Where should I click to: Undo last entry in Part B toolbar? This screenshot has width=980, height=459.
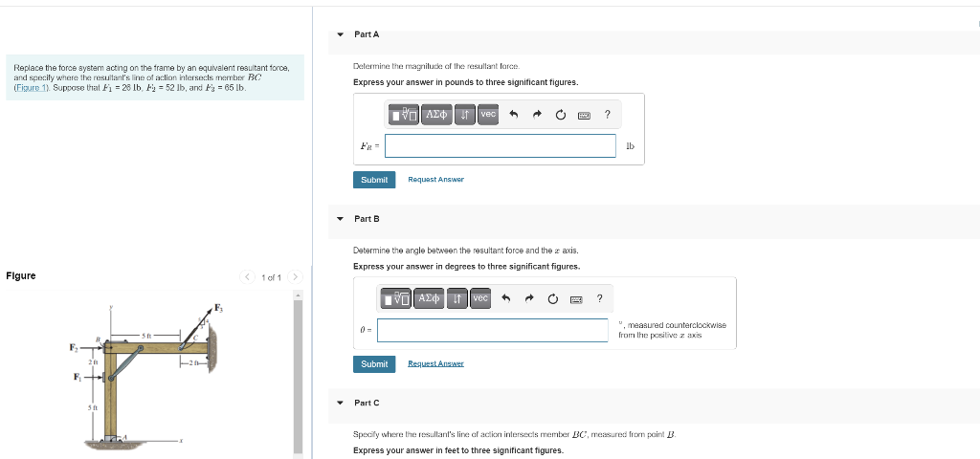pyautogui.click(x=505, y=298)
